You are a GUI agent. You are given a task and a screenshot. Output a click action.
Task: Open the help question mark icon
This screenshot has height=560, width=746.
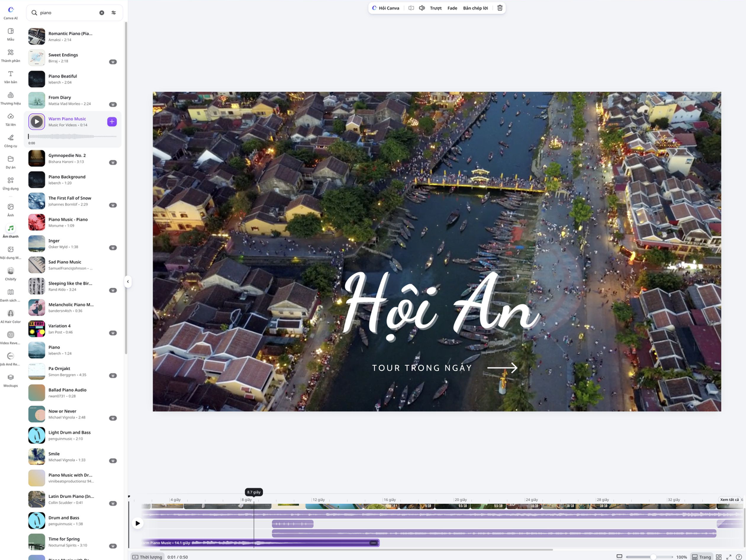tap(739, 557)
